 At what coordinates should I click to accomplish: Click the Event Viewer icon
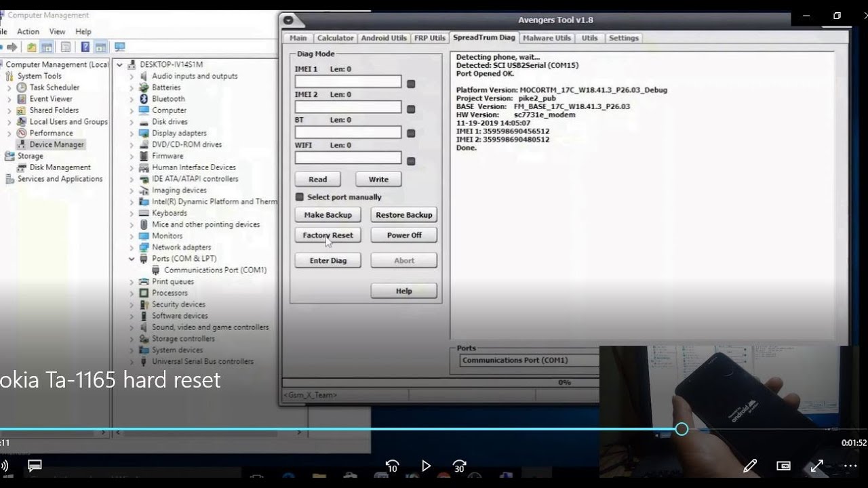tap(22, 99)
